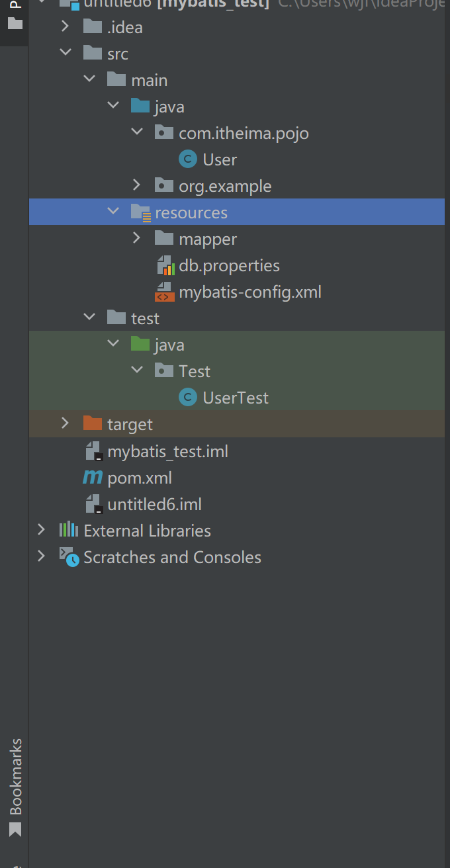Collapse the src folder

(65, 54)
